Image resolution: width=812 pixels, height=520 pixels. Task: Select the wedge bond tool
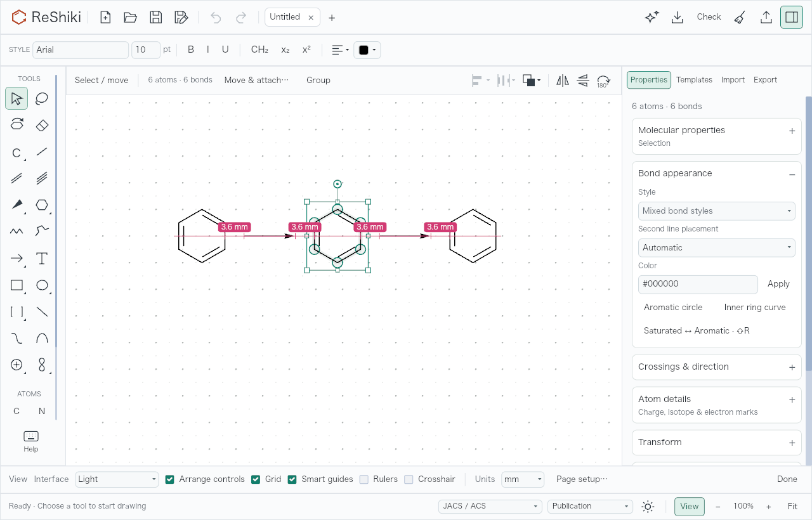16,205
